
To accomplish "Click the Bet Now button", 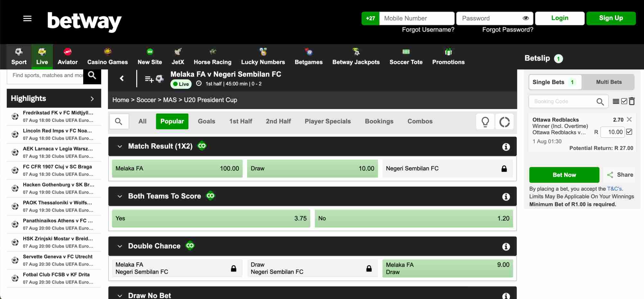I will pyautogui.click(x=564, y=175).
